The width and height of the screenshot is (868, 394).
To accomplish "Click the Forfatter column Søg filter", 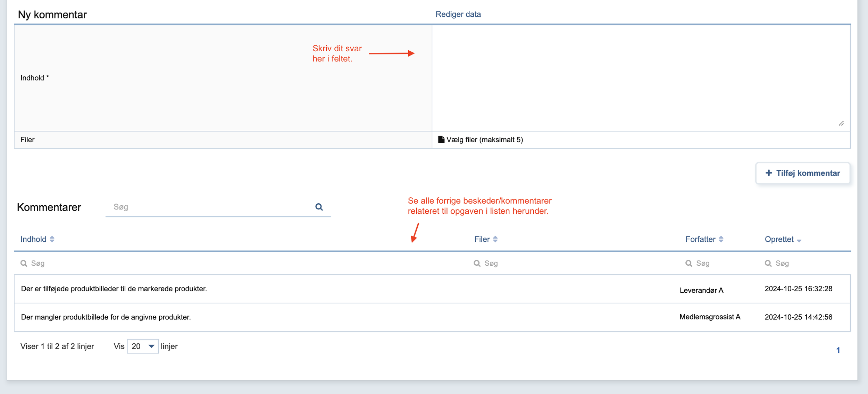I will pyautogui.click(x=703, y=263).
